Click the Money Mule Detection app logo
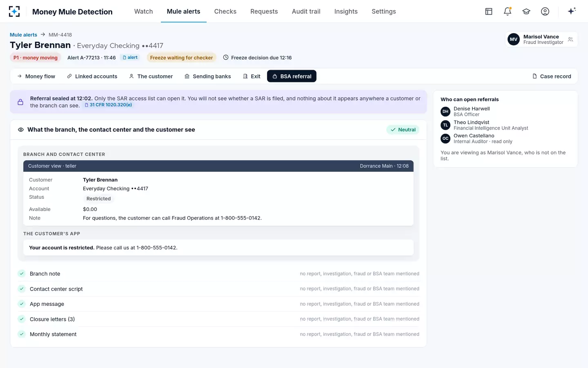This screenshot has width=588, height=368. 14,11
